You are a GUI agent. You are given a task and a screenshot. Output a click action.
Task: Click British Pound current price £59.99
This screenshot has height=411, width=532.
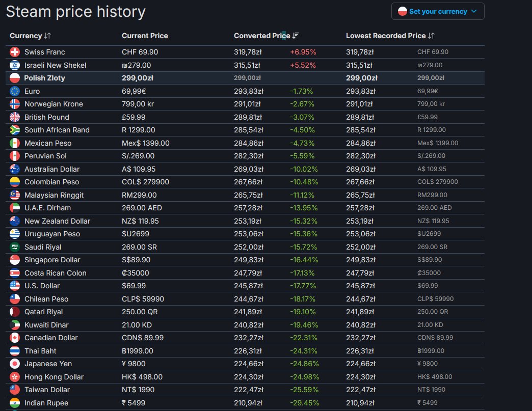[x=134, y=117]
